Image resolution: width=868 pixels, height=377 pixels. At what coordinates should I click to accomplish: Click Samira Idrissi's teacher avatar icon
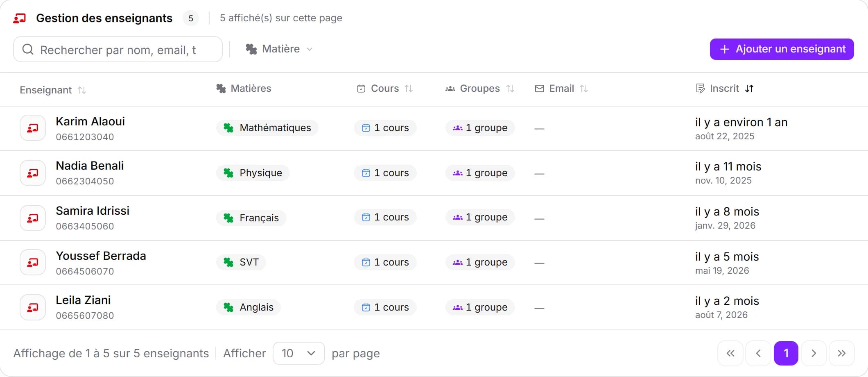(x=33, y=218)
